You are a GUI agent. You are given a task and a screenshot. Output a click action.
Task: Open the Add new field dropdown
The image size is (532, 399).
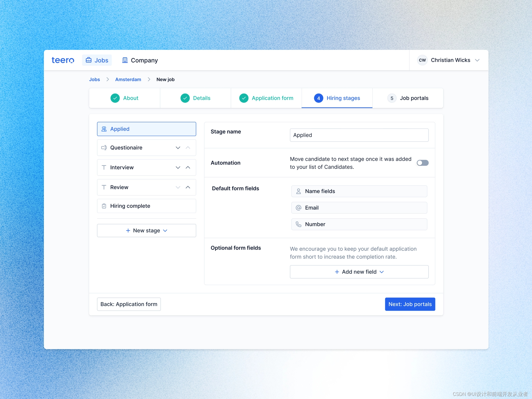(359, 272)
